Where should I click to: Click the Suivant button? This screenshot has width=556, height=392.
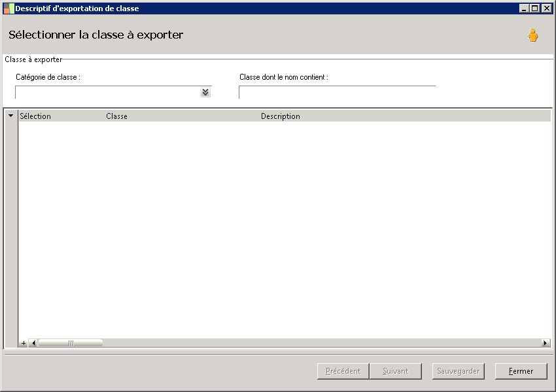coord(395,371)
